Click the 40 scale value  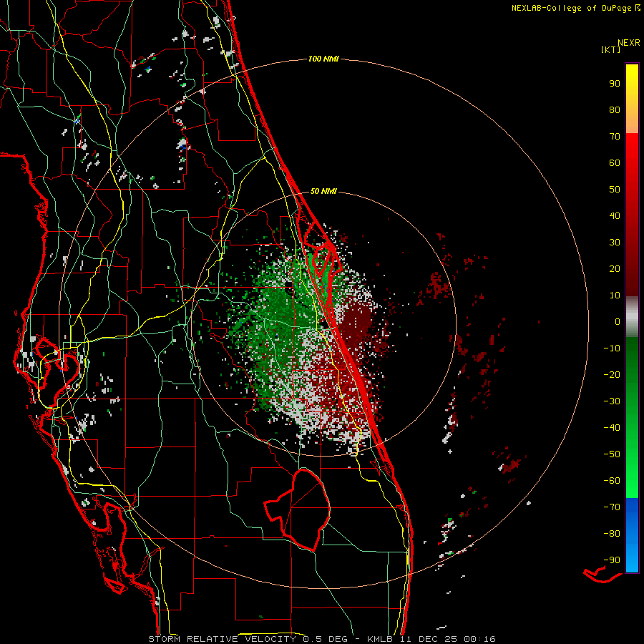[x=615, y=216]
